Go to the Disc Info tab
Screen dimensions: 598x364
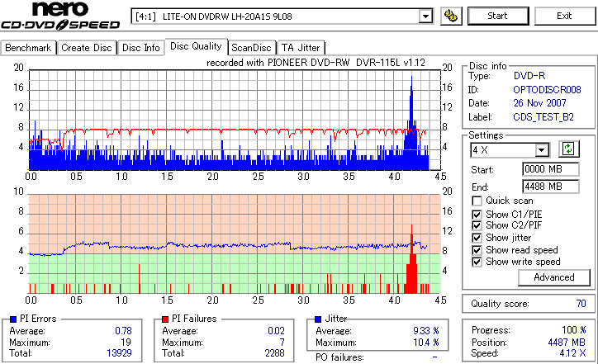coord(140,48)
